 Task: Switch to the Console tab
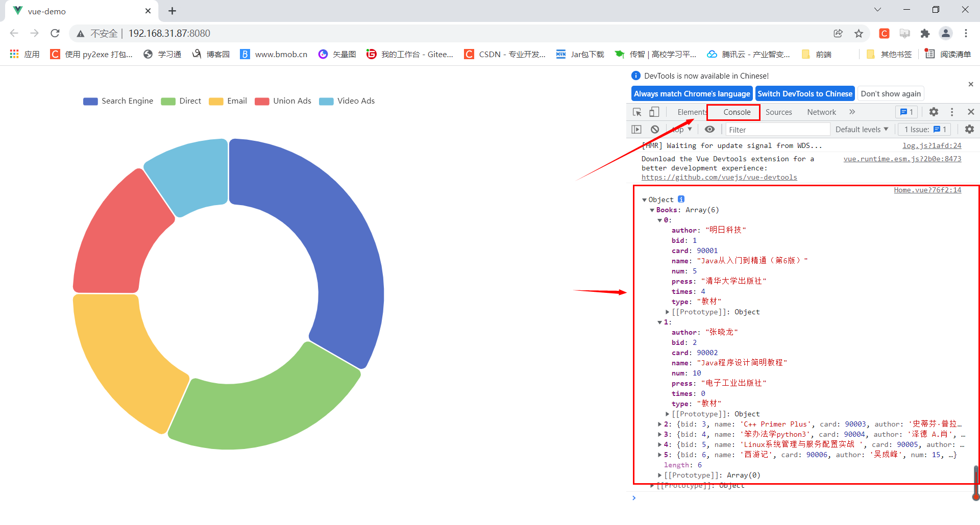pos(737,112)
